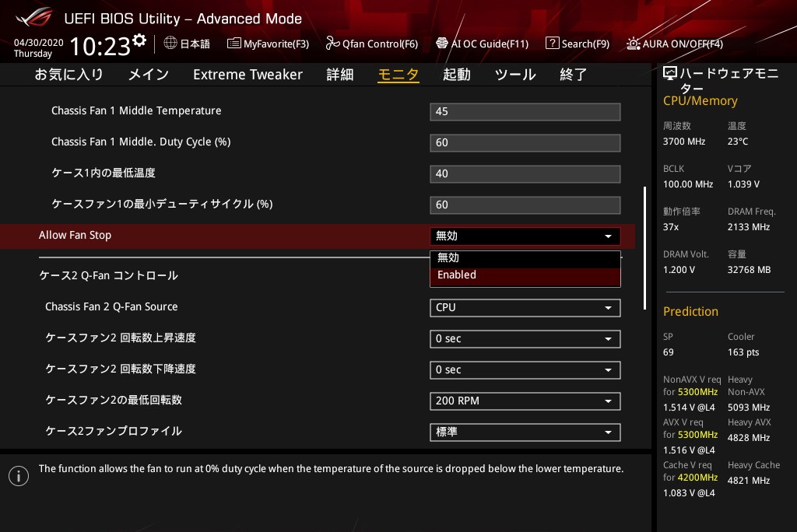The image size is (797, 532).
Task: Open 終了 tab
Action: (x=574, y=74)
